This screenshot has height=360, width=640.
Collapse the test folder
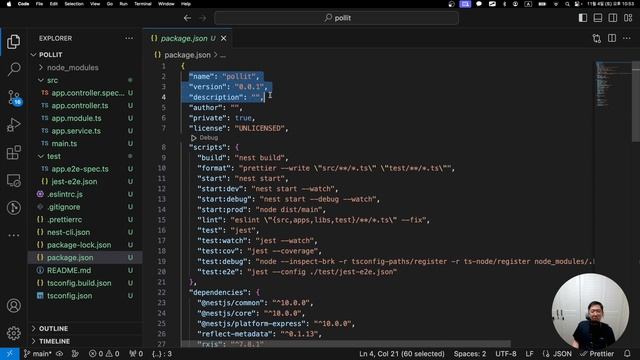[53, 156]
